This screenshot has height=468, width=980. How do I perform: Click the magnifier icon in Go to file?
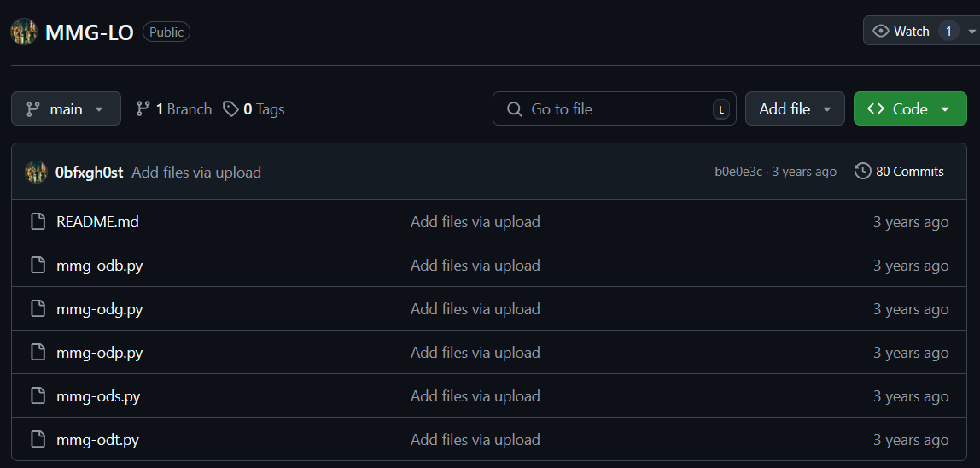[515, 109]
